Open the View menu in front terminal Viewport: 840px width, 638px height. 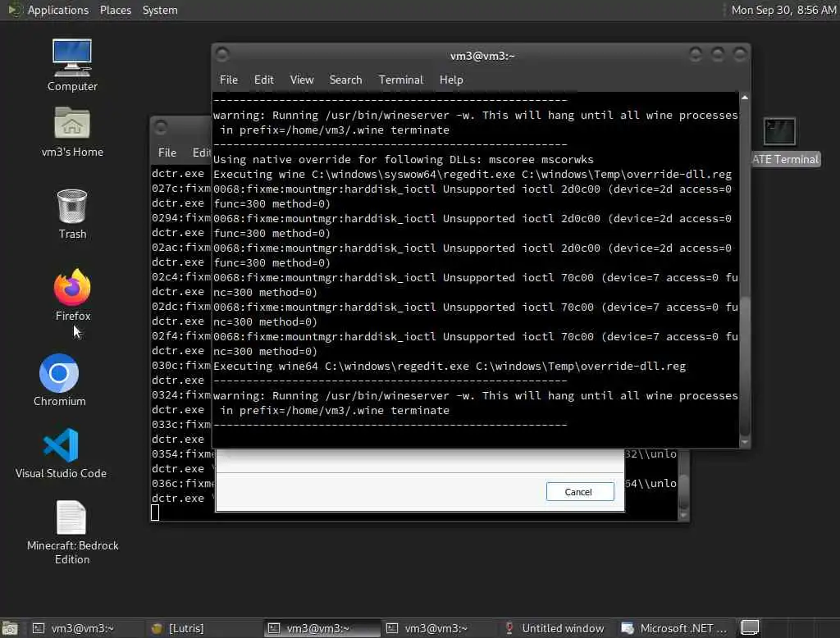tap(302, 80)
